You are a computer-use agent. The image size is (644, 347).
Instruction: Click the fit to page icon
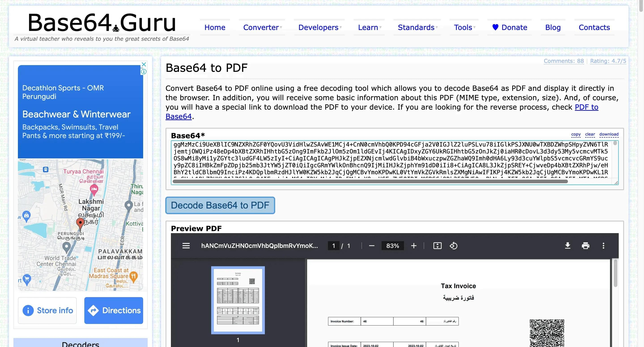click(x=437, y=246)
